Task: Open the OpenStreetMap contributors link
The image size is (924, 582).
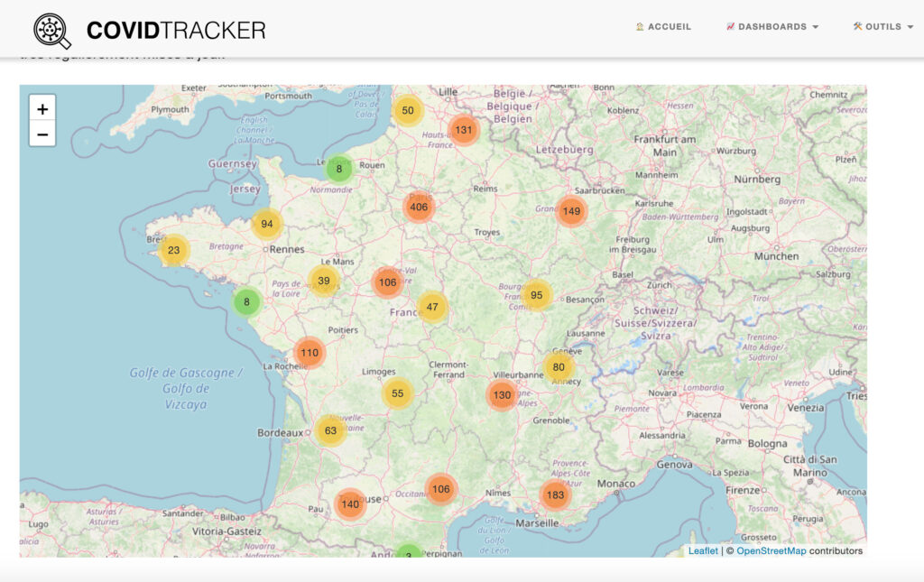Action: (771, 550)
